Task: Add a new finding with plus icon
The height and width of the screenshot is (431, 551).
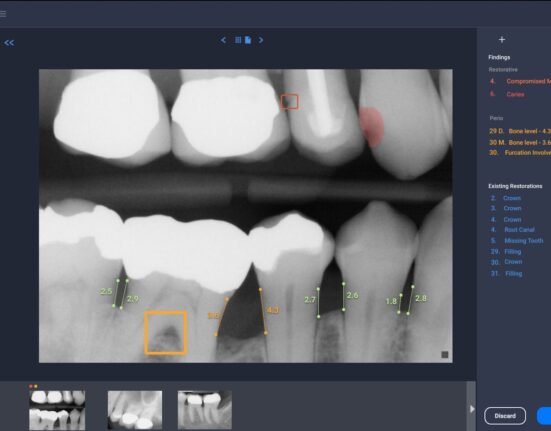Action: [502, 40]
